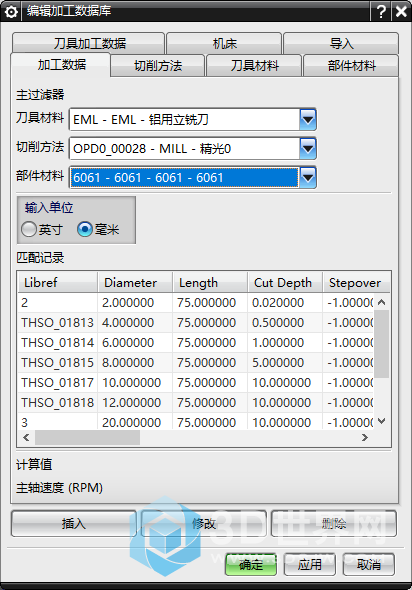Switch to the 导入 tab
The image size is (412, 590).
tap(341, 44)
